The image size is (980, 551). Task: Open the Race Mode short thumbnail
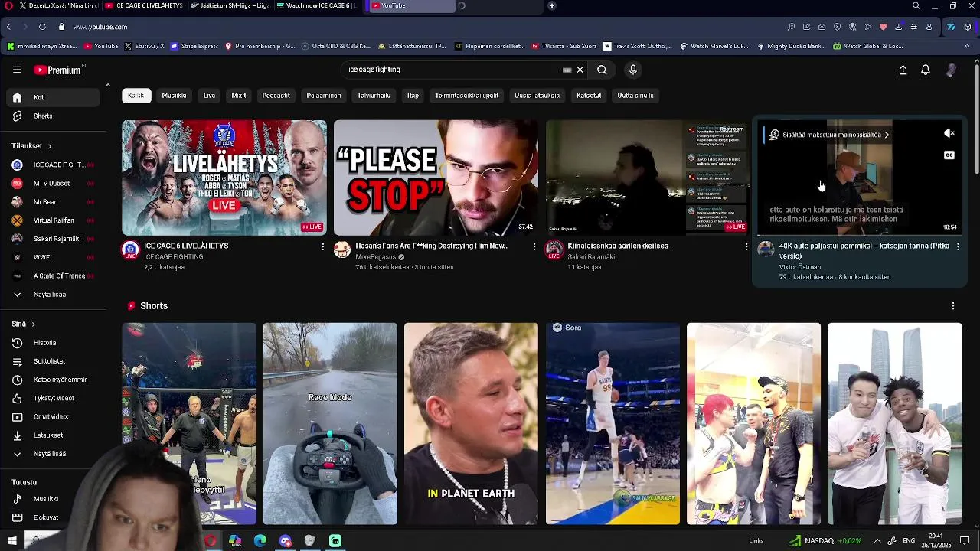click(x=330, y=423)
